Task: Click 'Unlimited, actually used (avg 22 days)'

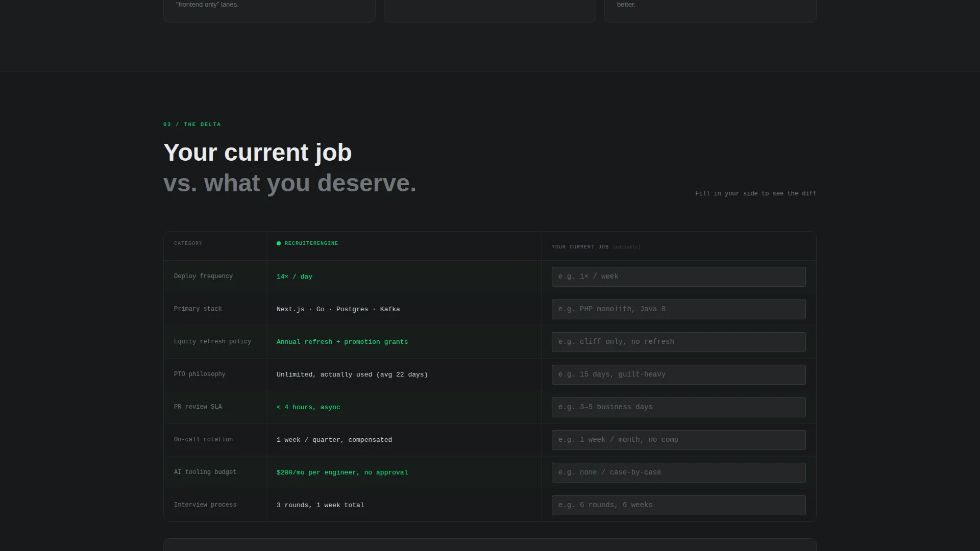Action: tap(352, 374)
